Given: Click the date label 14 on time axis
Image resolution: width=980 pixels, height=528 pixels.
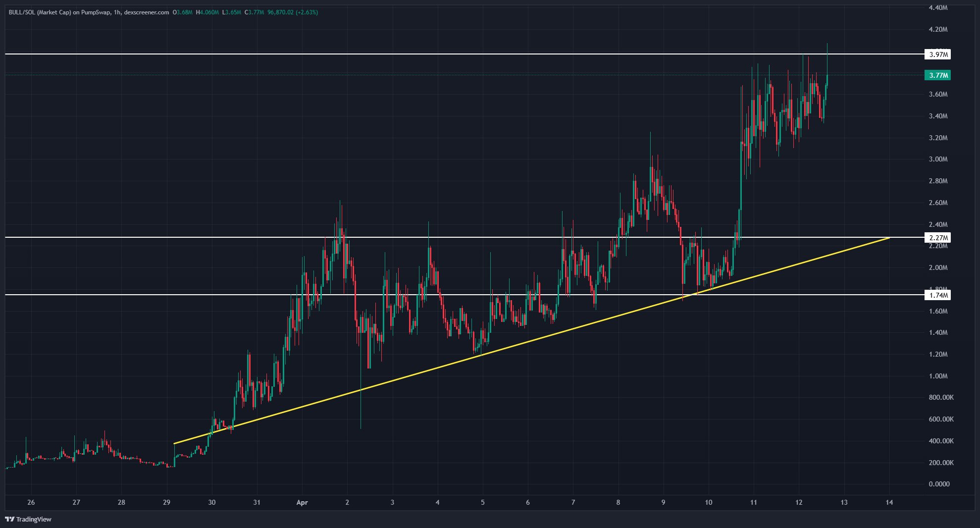Looking at the screenshot, I should point(889,502).
